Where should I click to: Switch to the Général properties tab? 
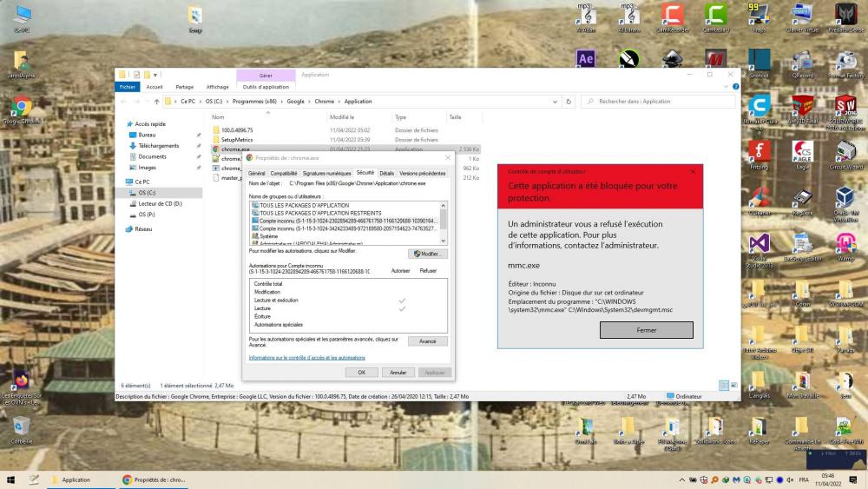(256, 173)
